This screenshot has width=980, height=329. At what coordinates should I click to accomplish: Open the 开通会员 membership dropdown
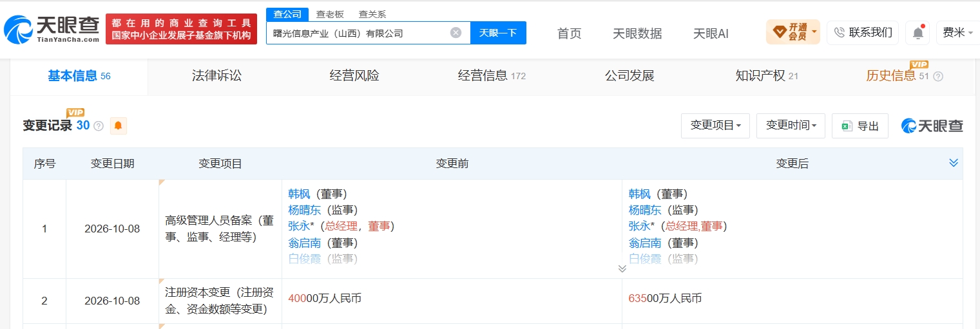click(x=793, y=32)
